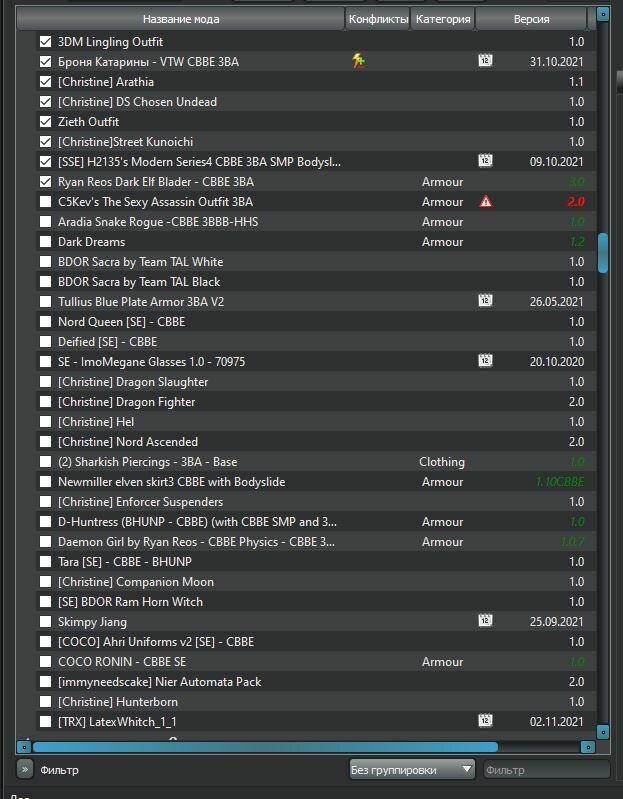
Task: Select Deified [SE] - CBBE row
Action: (316, 341)
